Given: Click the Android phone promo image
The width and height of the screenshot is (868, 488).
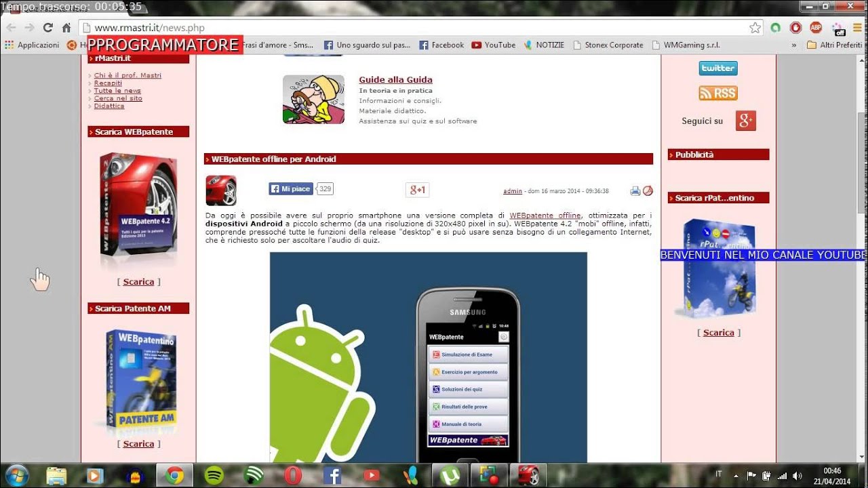Looking at the screenshot, I should tap(429, 358).
